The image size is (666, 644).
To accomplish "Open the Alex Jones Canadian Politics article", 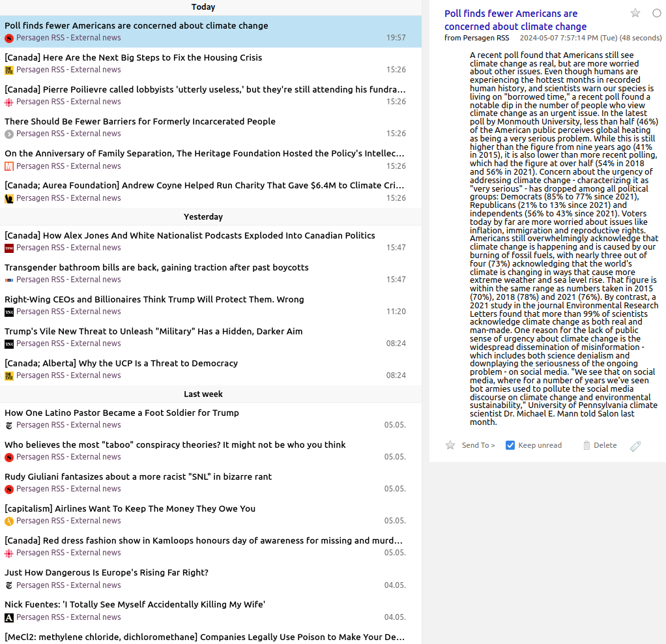I will pos(190,235).
